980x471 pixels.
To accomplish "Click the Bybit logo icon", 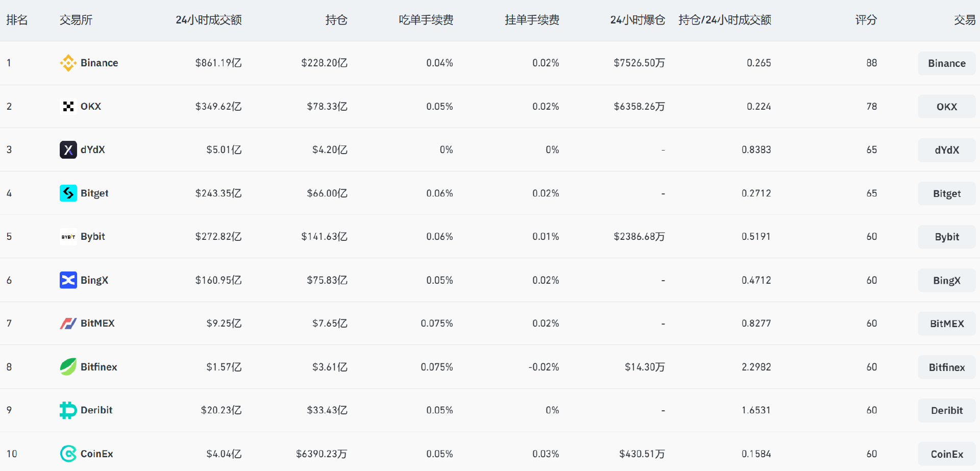I will 68,237.
